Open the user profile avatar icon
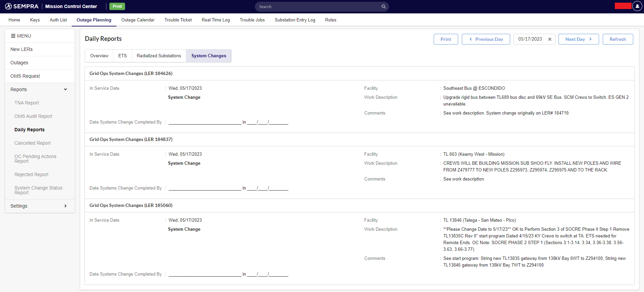644x292 pixels. [x=637, y=6]
